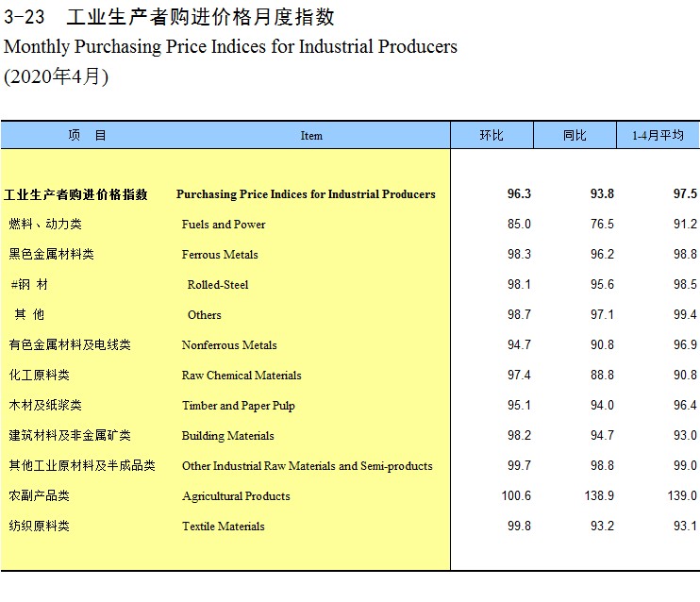Select the 'Timber and Paper Pulp' label
The image size is (700, 602).
pyautogui.click(x=239, y=406)
